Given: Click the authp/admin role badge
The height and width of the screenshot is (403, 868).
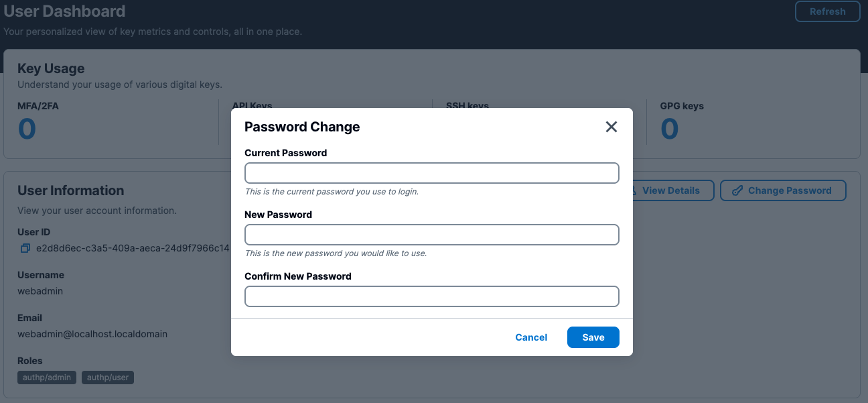Looking at the screenshot, I should point(47,378).
